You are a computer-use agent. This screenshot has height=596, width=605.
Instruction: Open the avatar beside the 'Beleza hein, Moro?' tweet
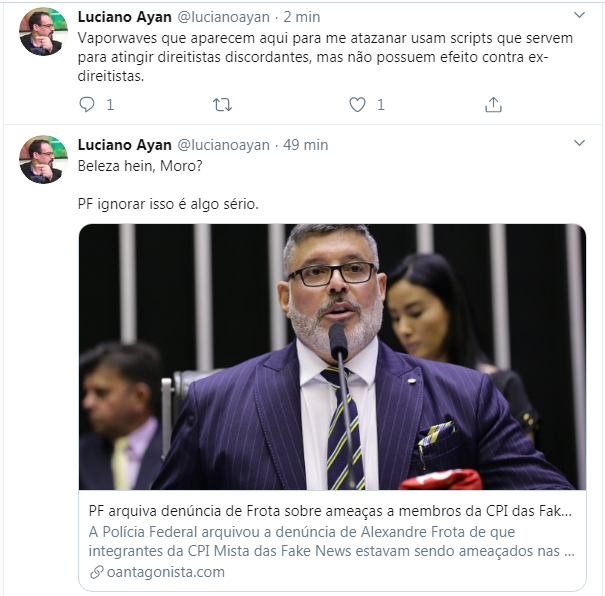click(x=43, y=160)
